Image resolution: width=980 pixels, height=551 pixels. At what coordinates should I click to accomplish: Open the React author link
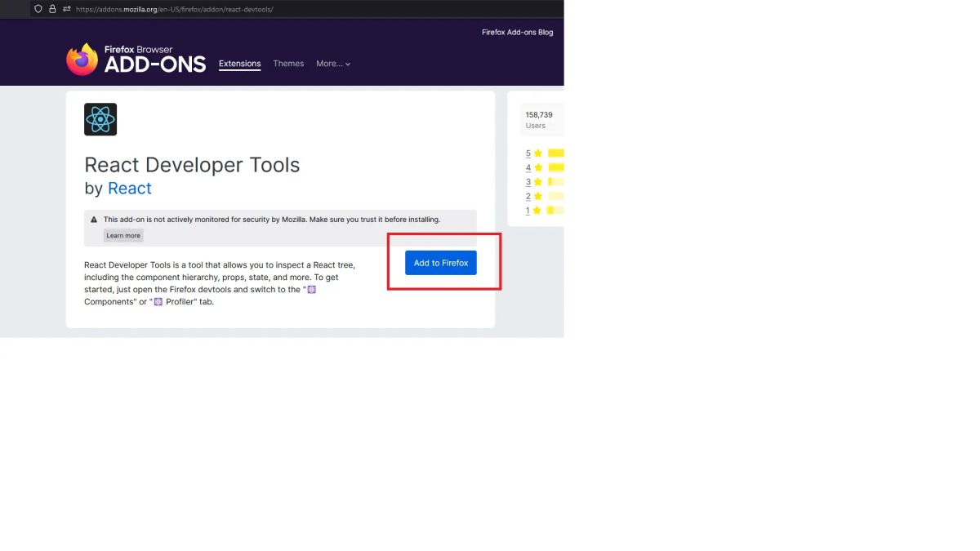click(129, 188)
